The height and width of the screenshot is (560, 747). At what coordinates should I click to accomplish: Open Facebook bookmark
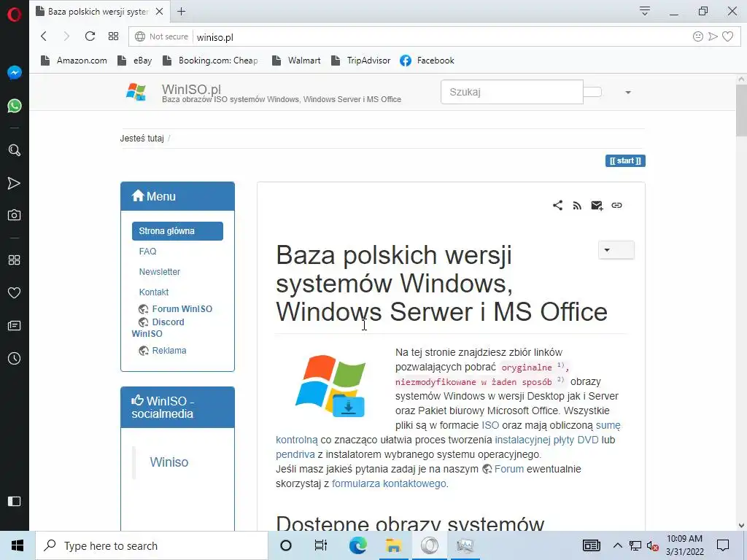[x=427, y=61]
